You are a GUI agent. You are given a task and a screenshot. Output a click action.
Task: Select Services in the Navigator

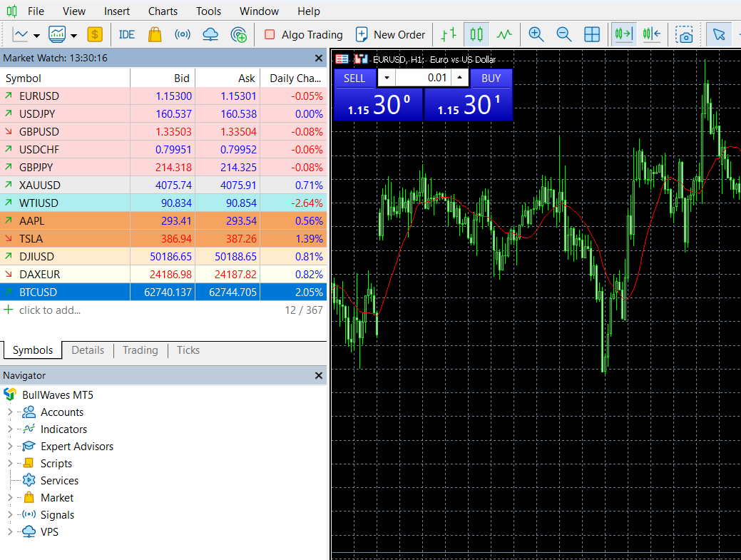[x=59, y=481]
